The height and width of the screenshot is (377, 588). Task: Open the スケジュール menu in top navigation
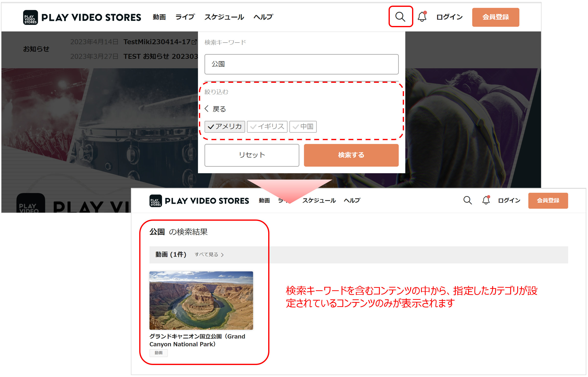click(224, 17)
